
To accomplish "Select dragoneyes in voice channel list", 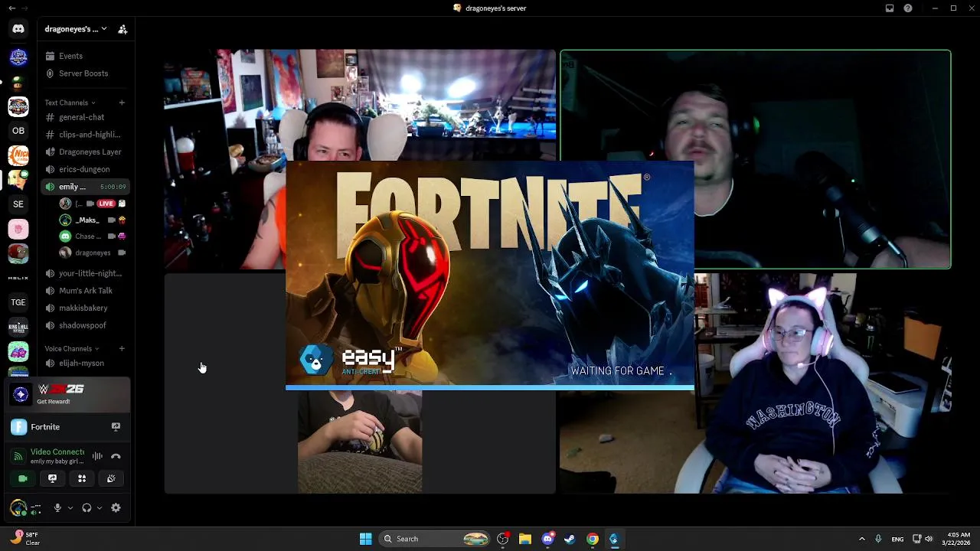I will click(93, 253).
